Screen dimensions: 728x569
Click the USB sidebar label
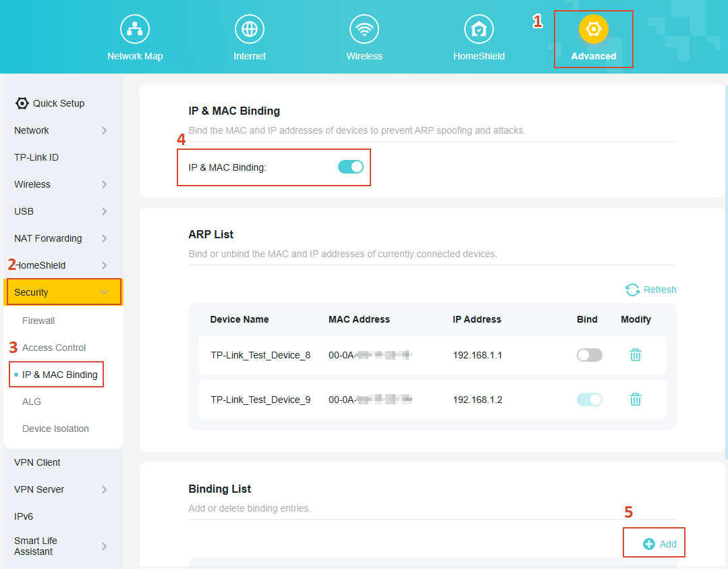coord(24,211)
